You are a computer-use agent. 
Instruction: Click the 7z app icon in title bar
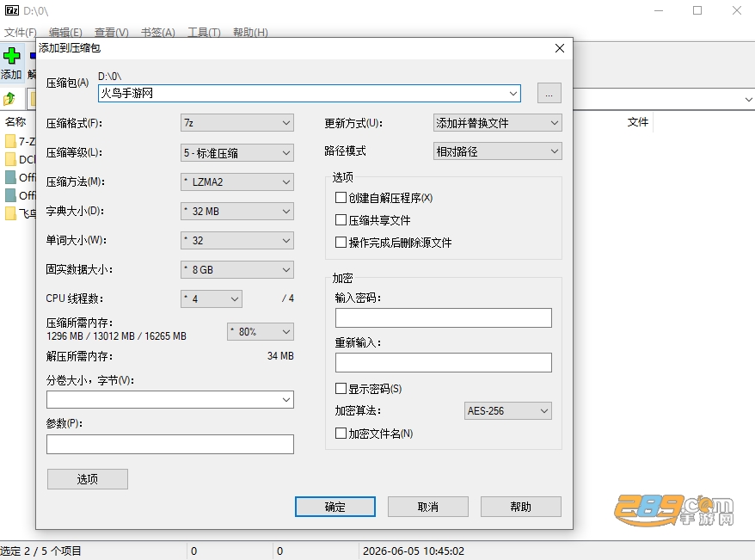pos(11,10)
